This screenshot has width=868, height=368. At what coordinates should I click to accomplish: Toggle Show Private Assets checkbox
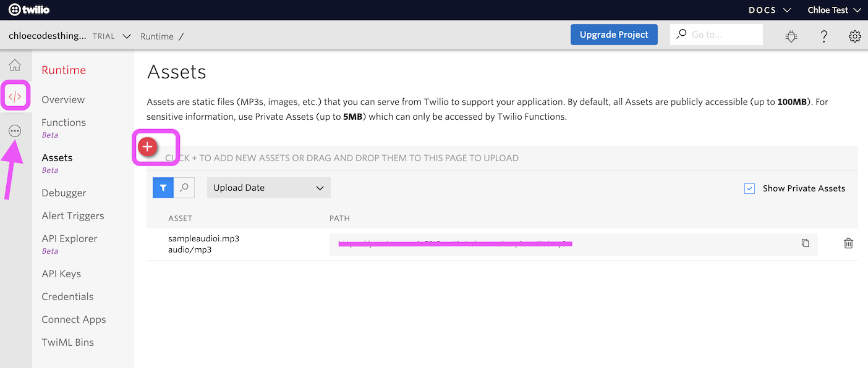point(750,188)
